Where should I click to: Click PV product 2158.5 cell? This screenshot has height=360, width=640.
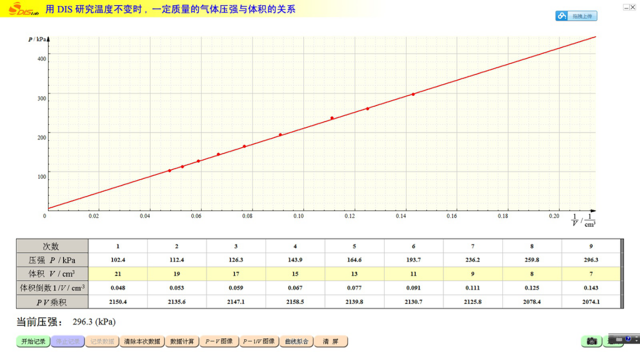(x=295, y=302)
